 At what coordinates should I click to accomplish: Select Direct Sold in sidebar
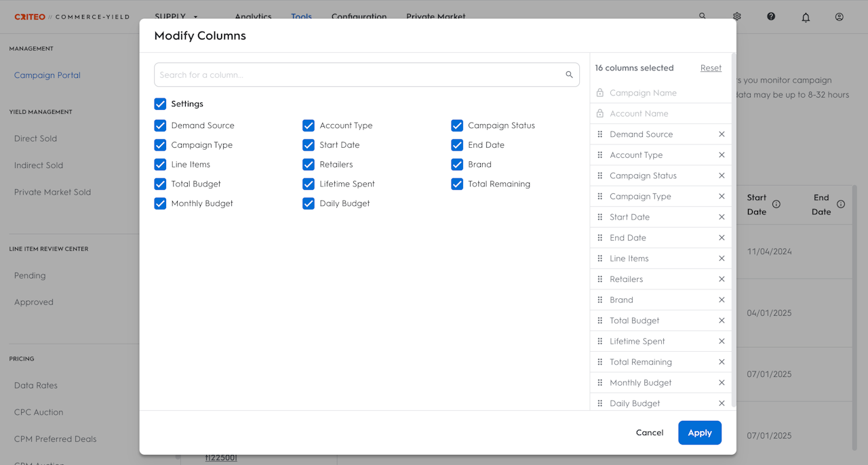tap(35, 138)
